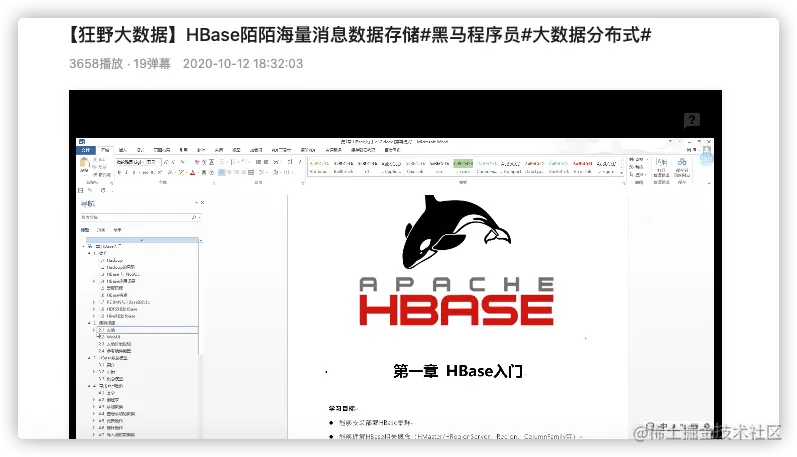
Task: Apply the yellow text highlight color
Action: 181,173
